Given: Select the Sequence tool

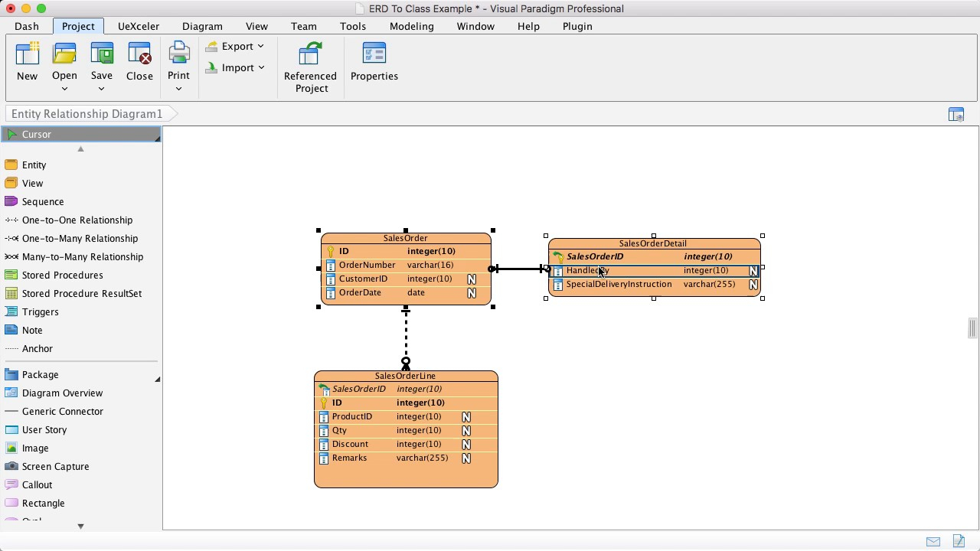Looking at the screenshot, I should (43, 201).
